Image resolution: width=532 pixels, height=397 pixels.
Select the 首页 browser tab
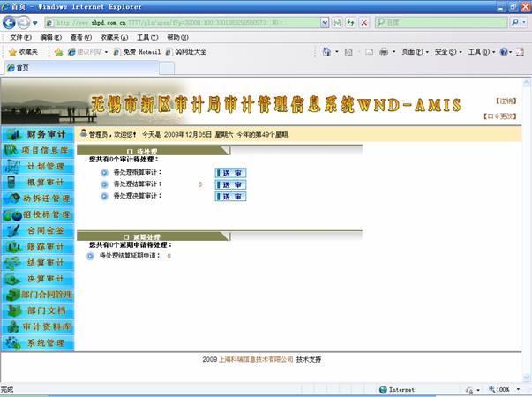(x=81, y=68)
